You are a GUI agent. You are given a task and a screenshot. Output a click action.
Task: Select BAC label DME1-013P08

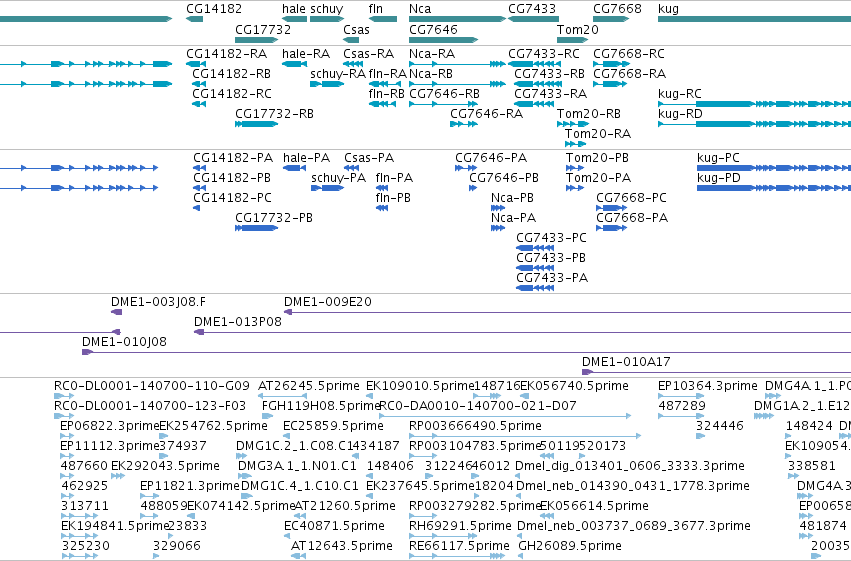pyautogui.click(x=238, y=322)
